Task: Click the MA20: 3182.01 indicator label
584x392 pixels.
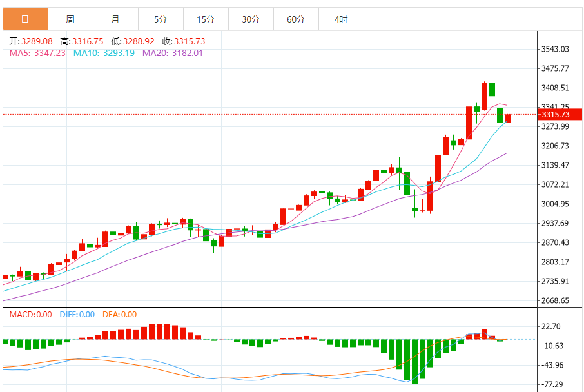Action: pos(173,53)
